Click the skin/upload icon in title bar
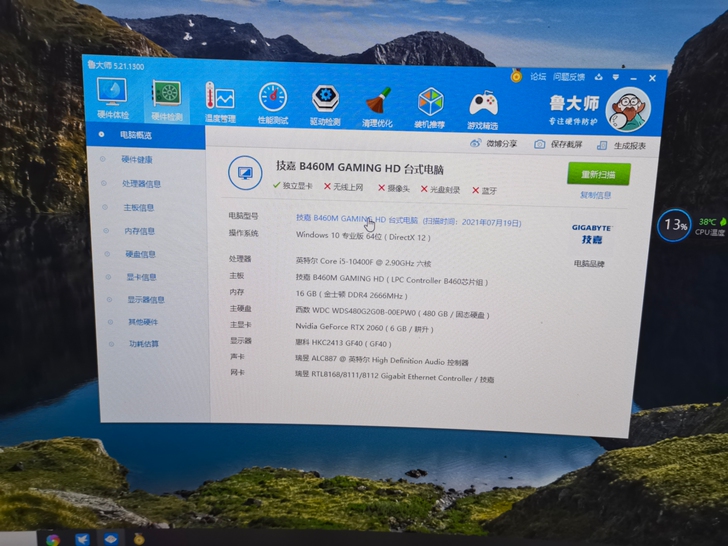Screen dimensions: 728x546 [599, 77]
